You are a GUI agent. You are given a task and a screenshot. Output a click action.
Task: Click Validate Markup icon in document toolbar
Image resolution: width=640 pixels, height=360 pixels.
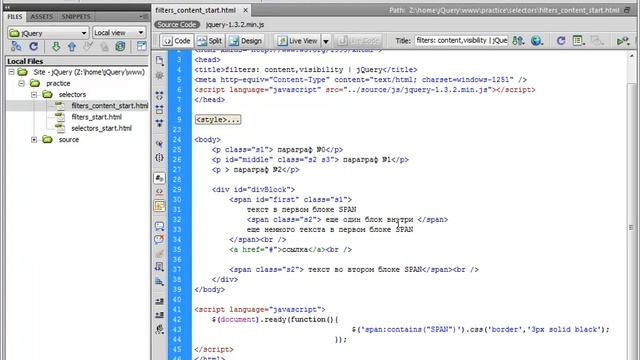[x=623, y=41]
